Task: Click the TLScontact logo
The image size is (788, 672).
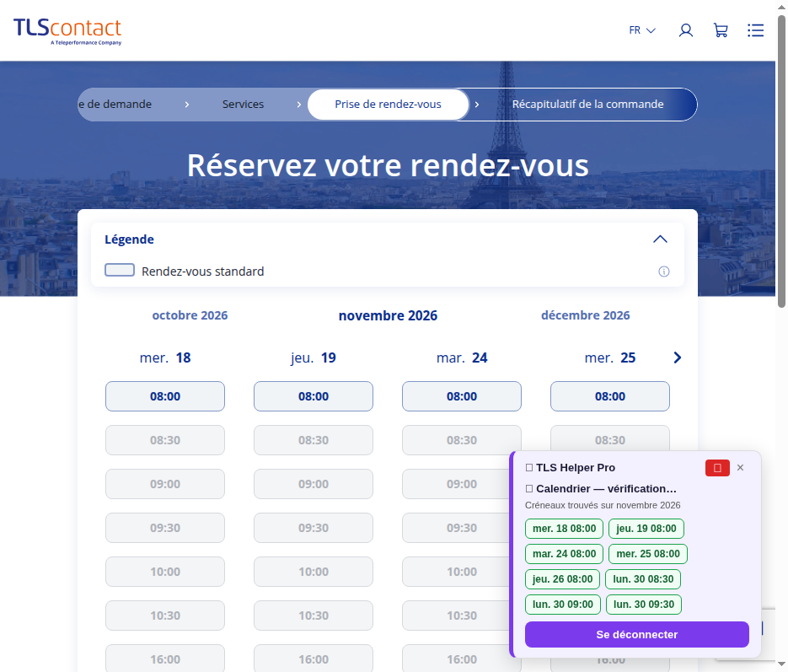Action: click(x=67, y=31)
